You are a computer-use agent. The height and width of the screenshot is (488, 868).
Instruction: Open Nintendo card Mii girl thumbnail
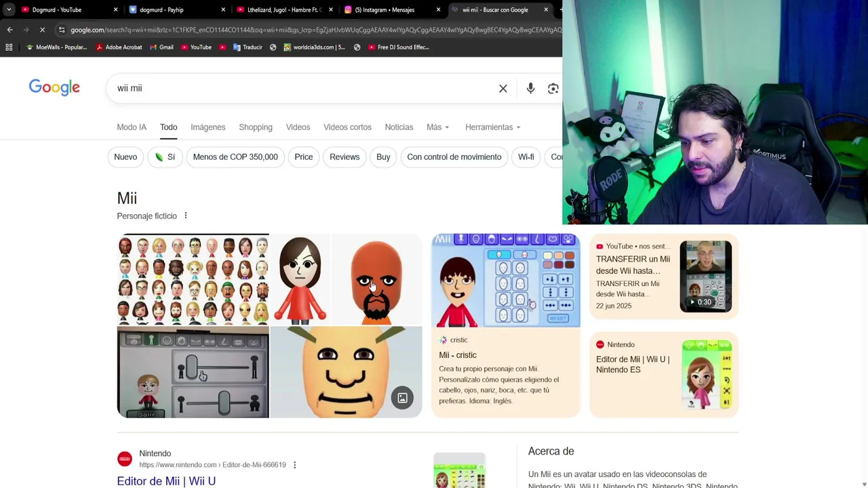(707, 375)
